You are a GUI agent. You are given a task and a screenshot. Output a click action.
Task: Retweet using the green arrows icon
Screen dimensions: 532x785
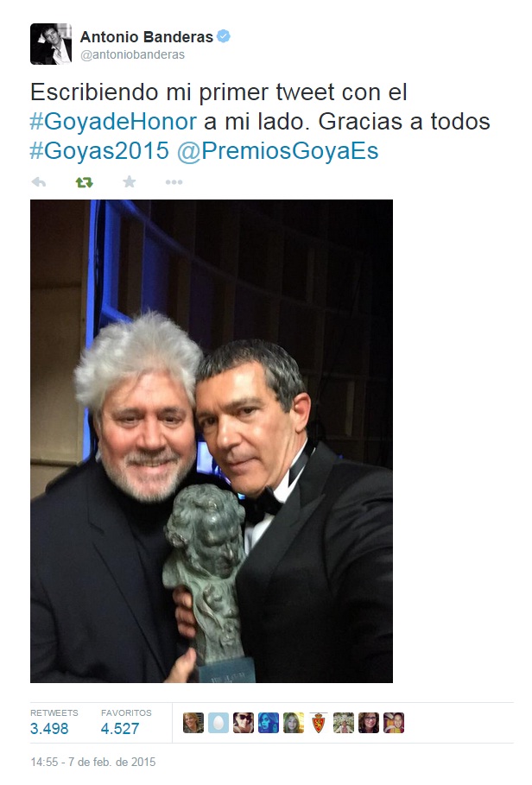(84, 182)
